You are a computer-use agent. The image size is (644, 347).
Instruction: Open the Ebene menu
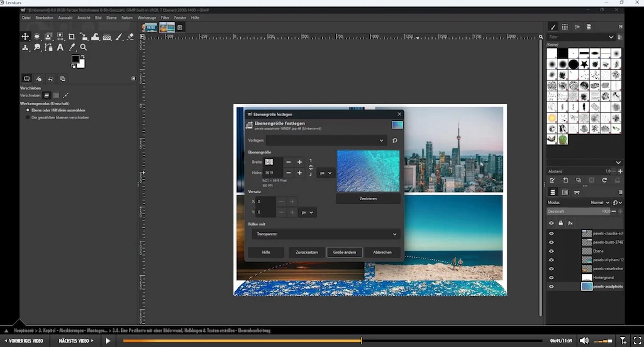(x=111, y=18)
